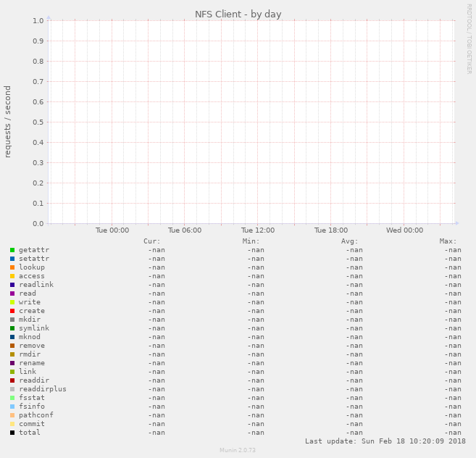Click the NFS Client - by day title
The height and width of the screenshot is (458, 476).
238,14
